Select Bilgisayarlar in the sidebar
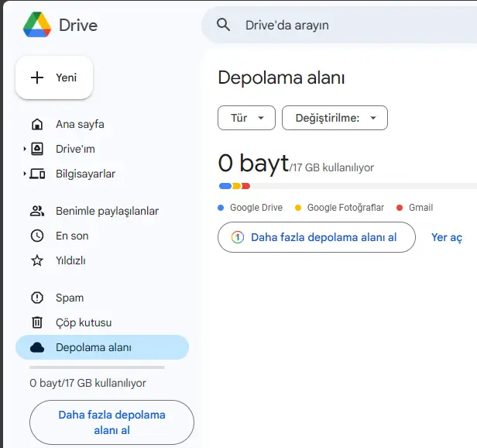This screenshot has width=477, height=448. coord(102,174)
